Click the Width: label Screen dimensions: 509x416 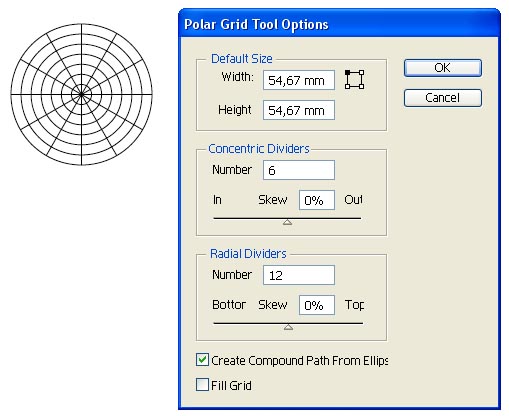pyautogui.click(x=237, y=77)
